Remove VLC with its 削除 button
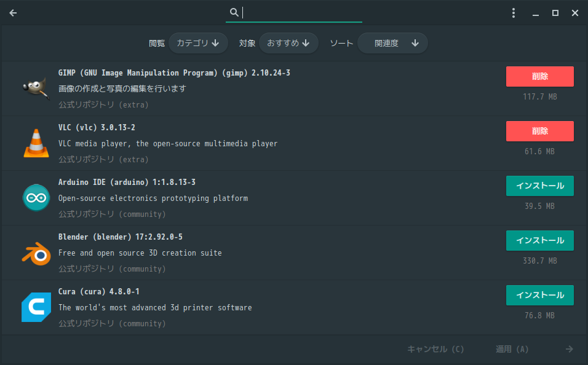This screenshot has width=588, height=365. click(539, 131)
